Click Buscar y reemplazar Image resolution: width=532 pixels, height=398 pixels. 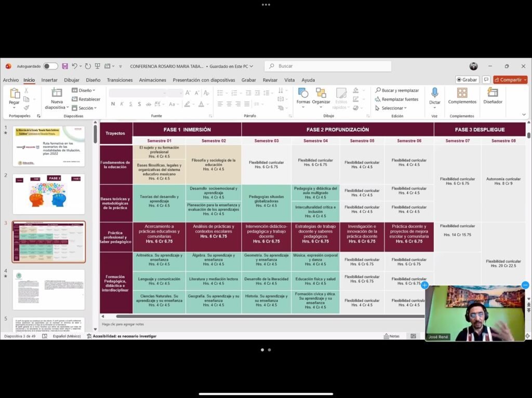(x=397, y=90)
